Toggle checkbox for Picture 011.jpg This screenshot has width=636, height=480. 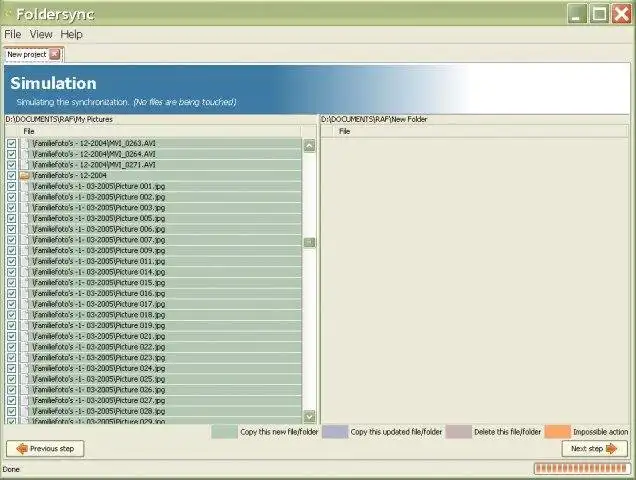click(11, 261)
